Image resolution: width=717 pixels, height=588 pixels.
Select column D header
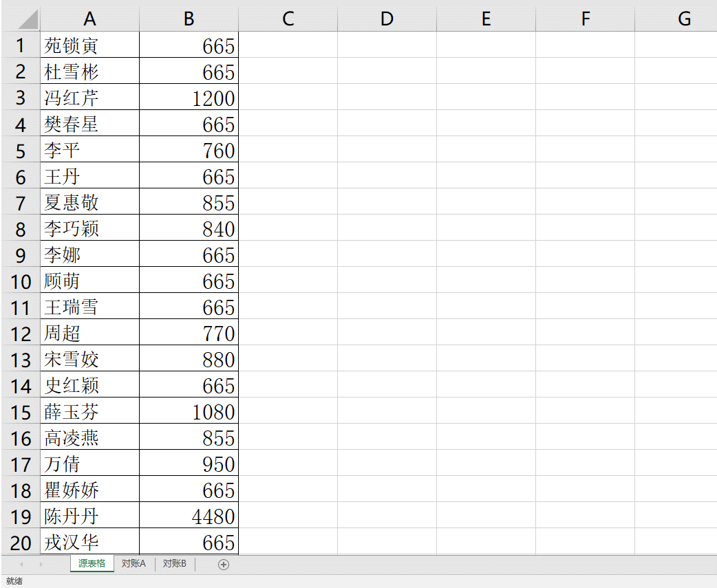pyautogui.click(x=387, y=19)
